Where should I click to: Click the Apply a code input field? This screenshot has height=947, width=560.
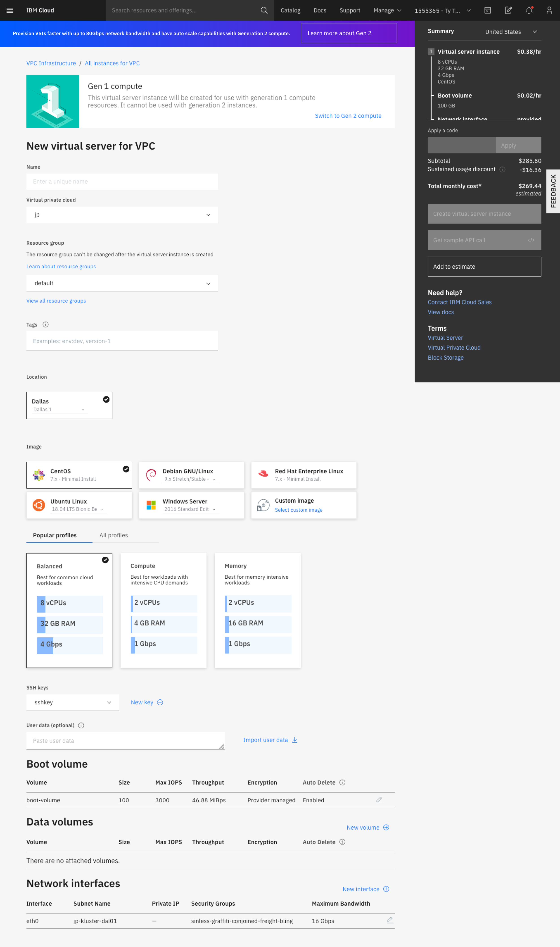pyautogui.click(x=461, y=145)
